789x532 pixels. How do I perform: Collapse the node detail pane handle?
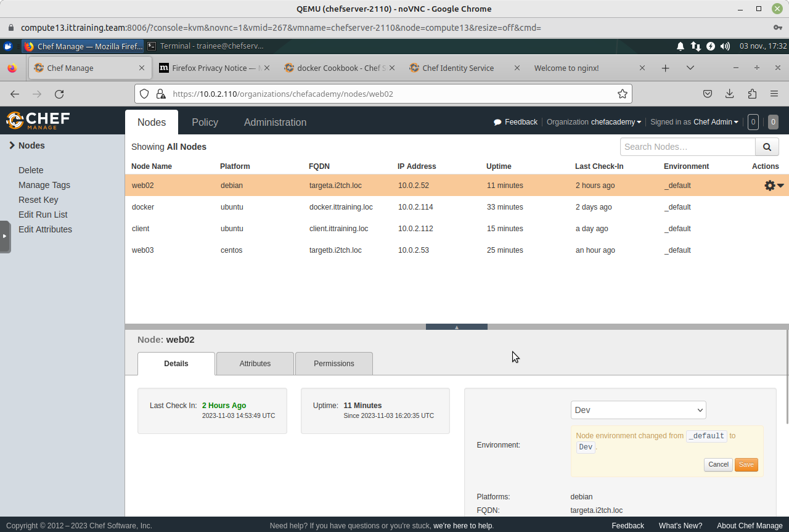coord(457,327)
